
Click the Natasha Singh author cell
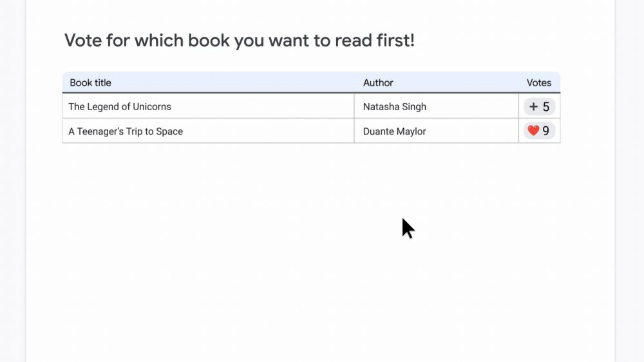click(395, 107)
